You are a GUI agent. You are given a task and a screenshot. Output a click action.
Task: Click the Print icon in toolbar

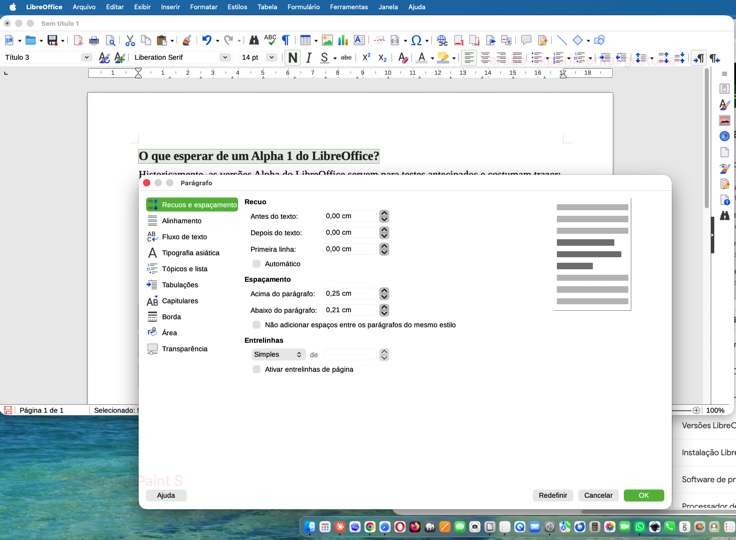tap(94, 40)
